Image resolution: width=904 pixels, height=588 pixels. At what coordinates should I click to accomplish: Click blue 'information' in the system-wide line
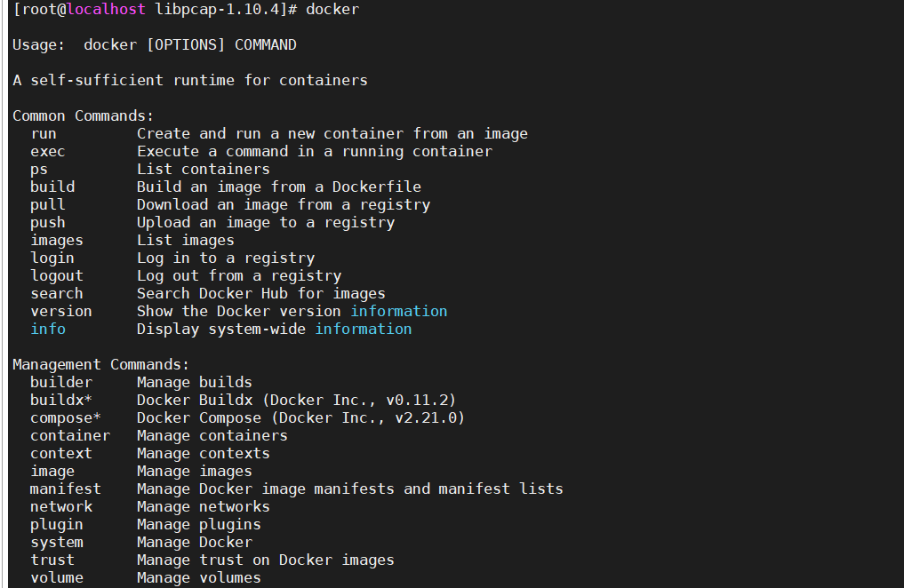click(363, 329)
